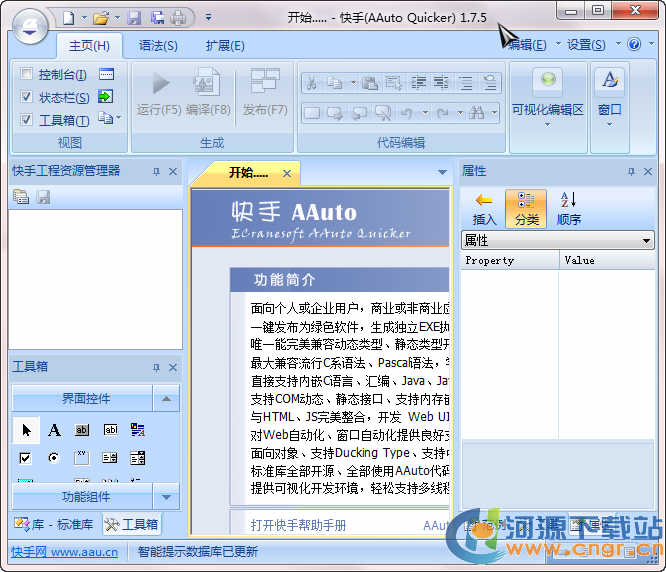Select the rich edit control icon

pos(138,430)
